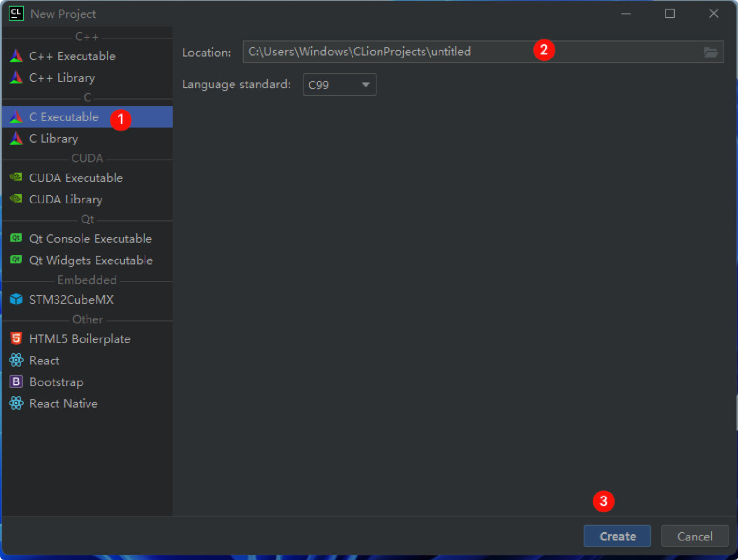Select React project template
The image size is (738, 560).
pyautogui.click(x=44, y=360)
